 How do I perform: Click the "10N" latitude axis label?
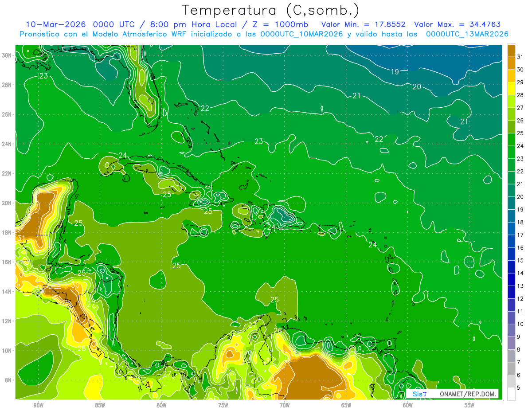click(7, 351)
